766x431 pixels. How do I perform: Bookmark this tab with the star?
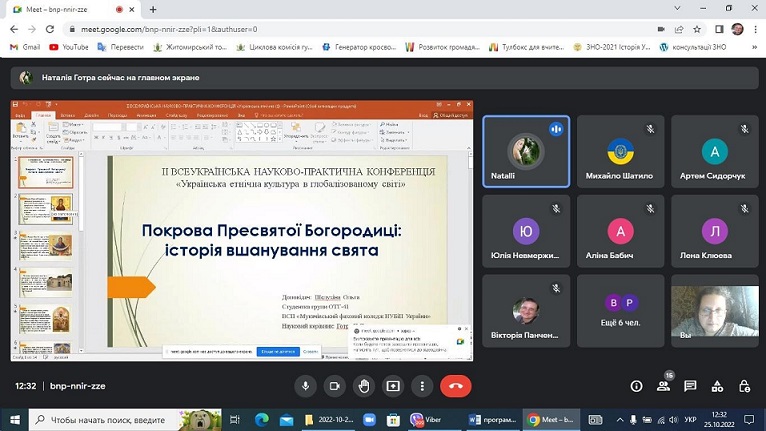(697, 29)
